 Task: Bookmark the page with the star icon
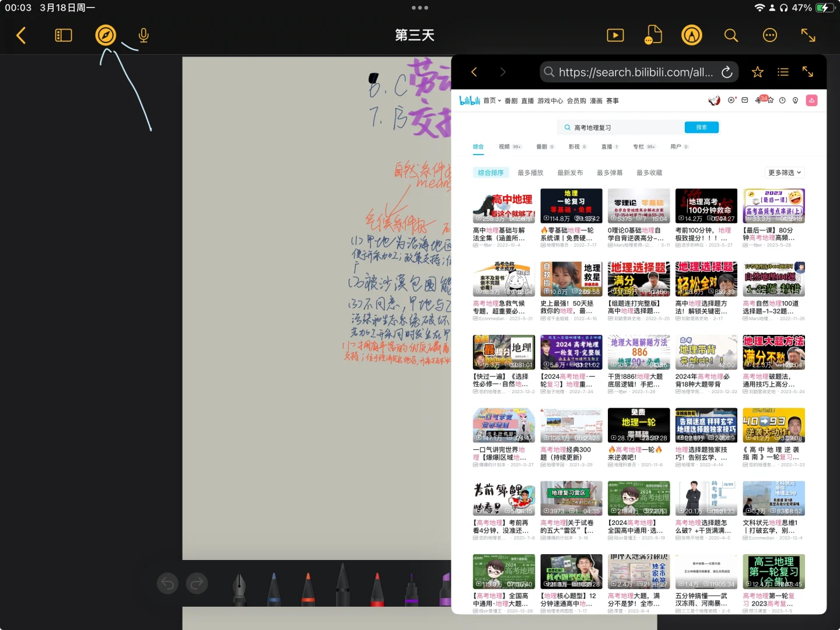758,72
